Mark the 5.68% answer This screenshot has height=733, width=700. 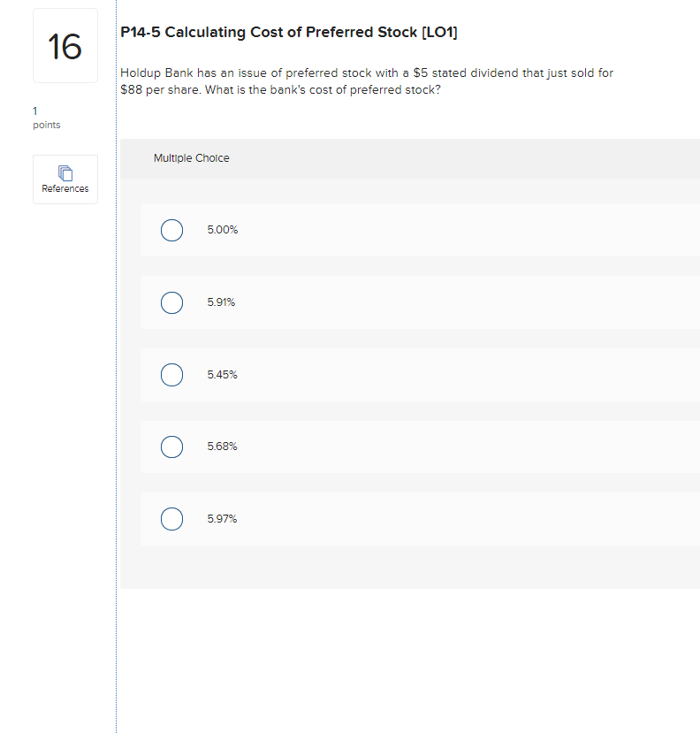pyautogui.click(x=171, y=447)
